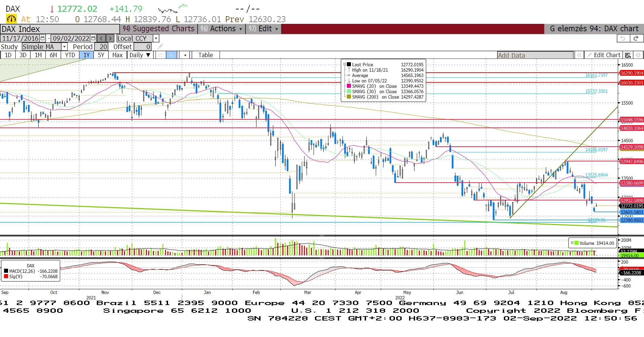Open the end date calendar picker
Screen dimensions: 644x337
click(x=93, y=38)
